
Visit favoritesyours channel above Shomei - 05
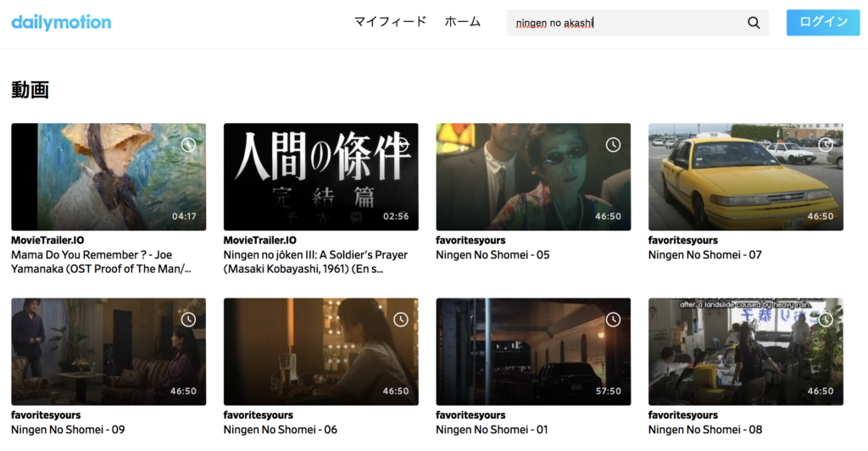pos(470,240)
